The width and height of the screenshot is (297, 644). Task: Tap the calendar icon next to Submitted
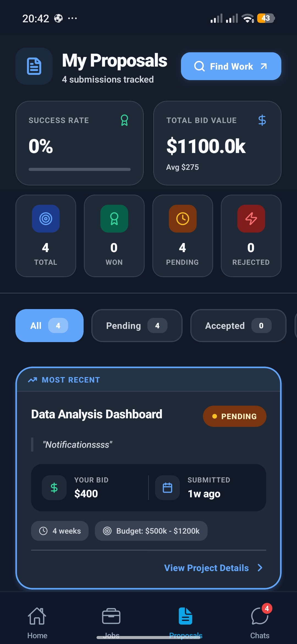point(167,488)
